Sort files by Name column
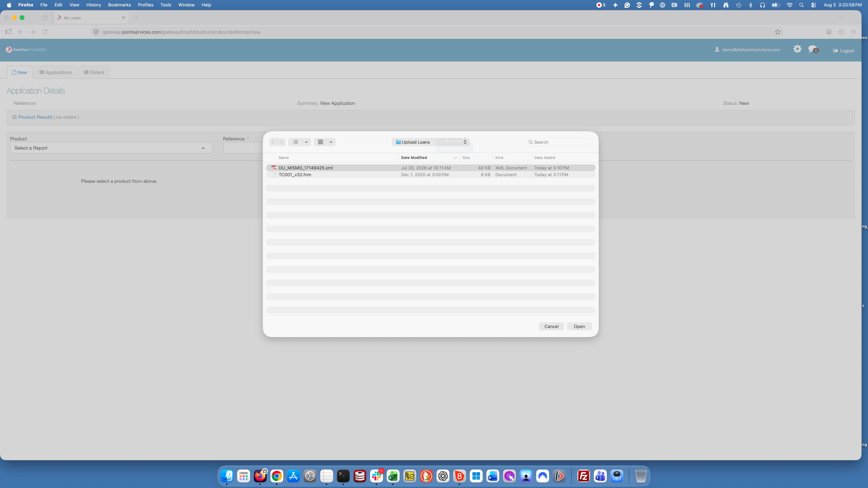 (284, 158)
